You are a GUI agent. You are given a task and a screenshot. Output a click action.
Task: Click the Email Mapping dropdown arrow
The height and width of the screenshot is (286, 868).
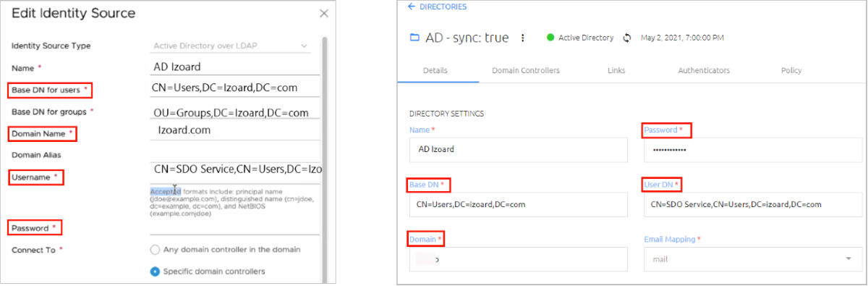[848, 259]
